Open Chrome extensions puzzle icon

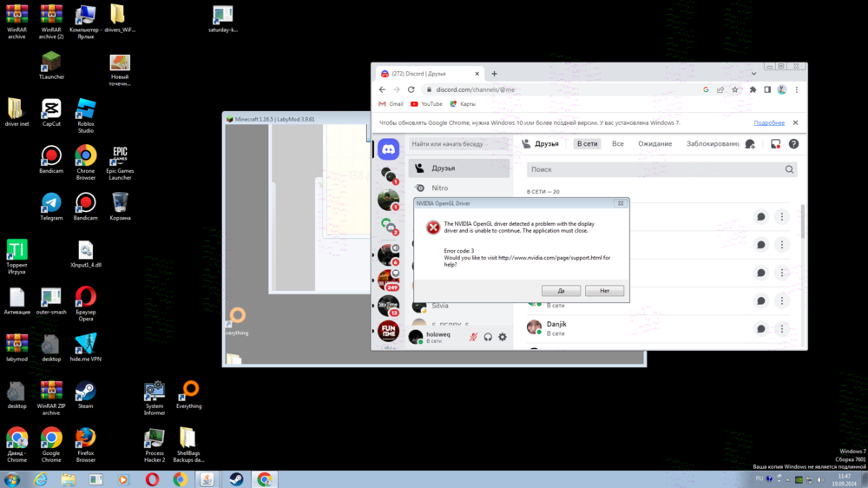(753, 89)
